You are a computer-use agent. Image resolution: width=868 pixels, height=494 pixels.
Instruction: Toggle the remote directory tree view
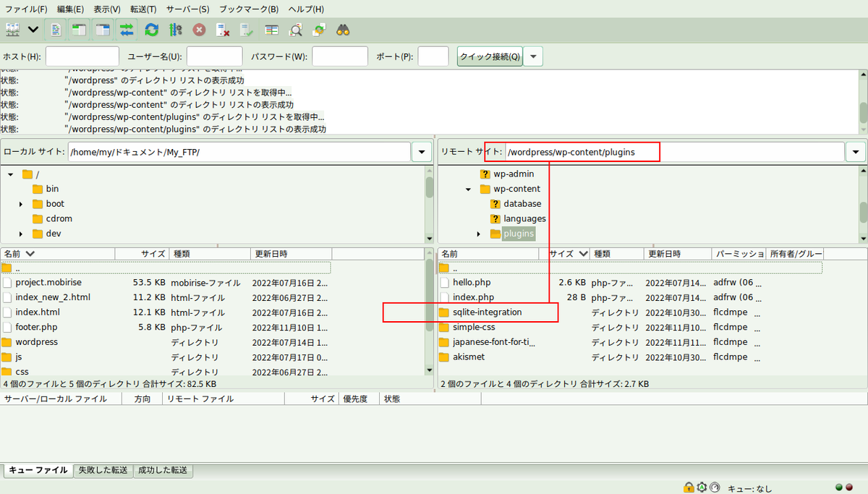[103, 30]
